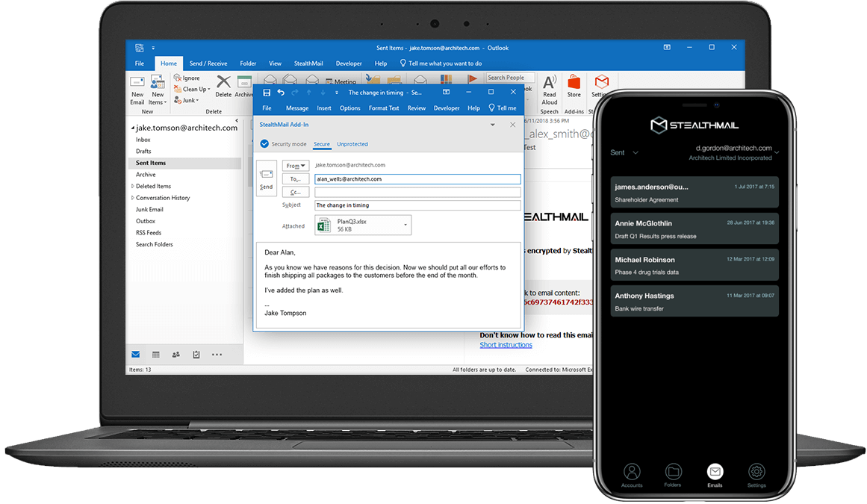This screenshot has height=504, width=867.
Task: Expand the Conversation History folder
Action: pyautogui.click(x=132, y=198)
